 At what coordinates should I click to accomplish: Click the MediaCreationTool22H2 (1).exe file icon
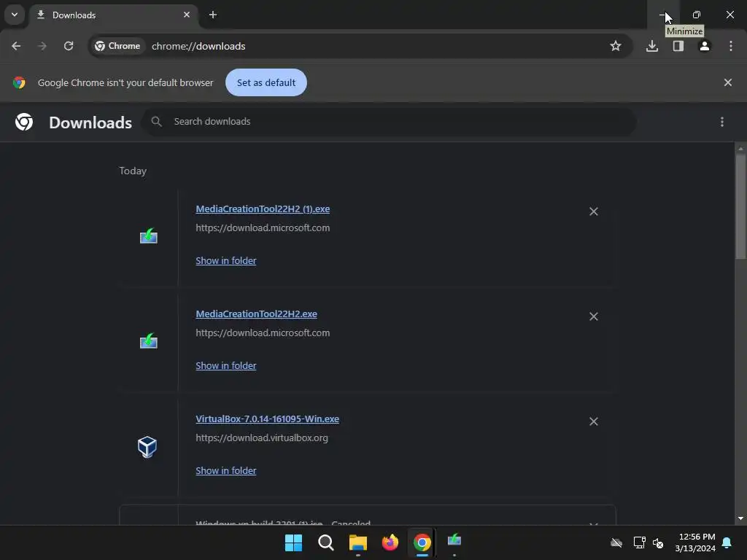(x=149, y=236)
